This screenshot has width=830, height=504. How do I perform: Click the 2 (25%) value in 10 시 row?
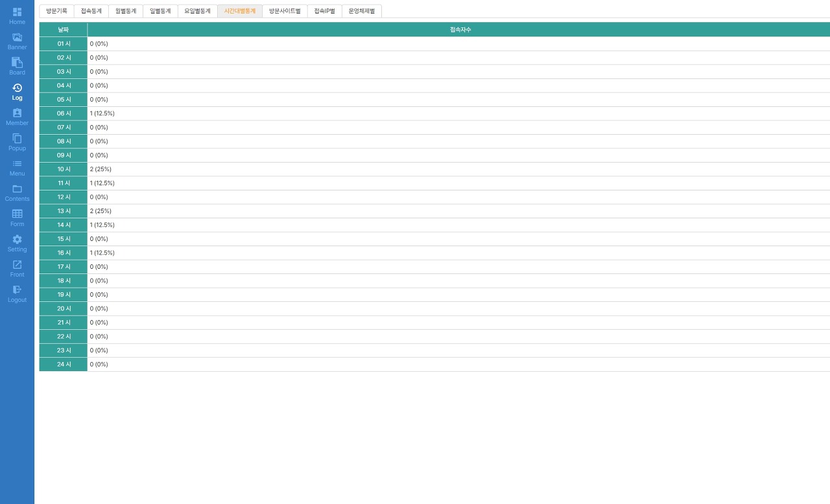click(101, 169)
